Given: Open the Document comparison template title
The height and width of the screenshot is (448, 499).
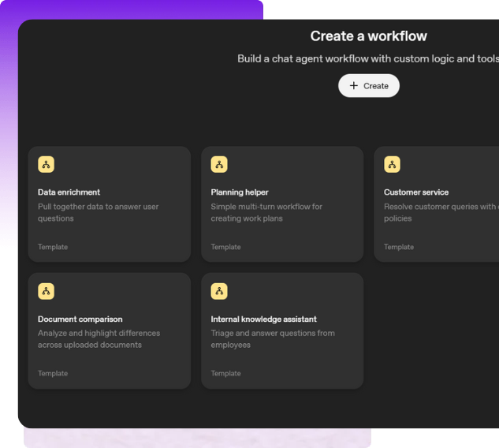Looking at the screenshot, I should pyautogui.click(x=80, y=319).
